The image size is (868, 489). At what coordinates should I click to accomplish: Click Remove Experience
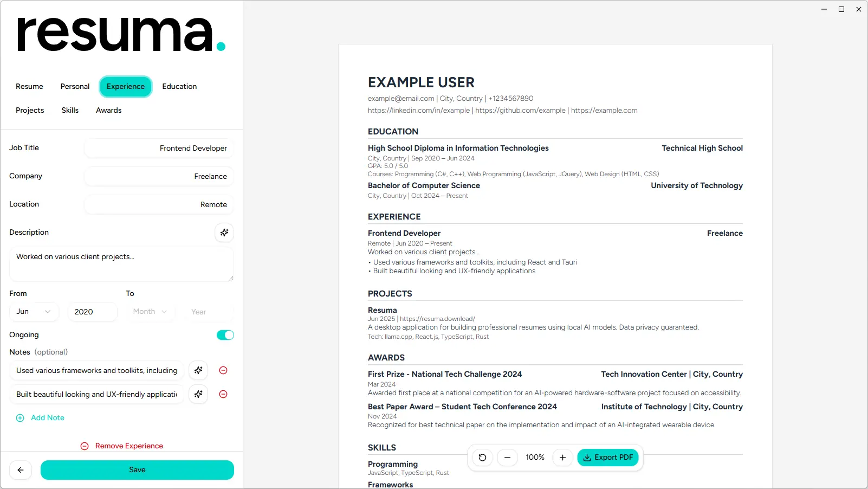click(x=128, y=446)
